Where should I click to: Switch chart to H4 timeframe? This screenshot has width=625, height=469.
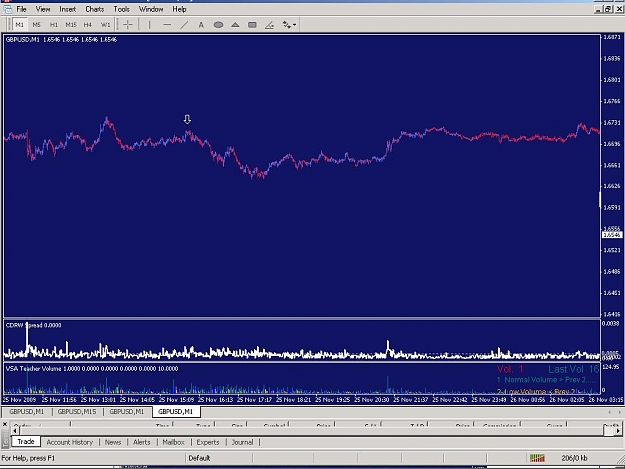[88, 25]
